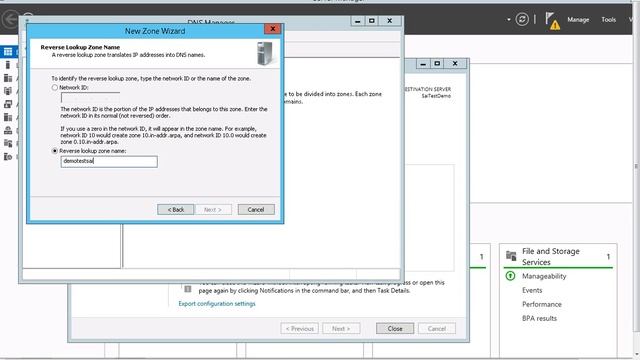Click New Zone Wizard title text
The image size is (640, 360).
(x=155, y=31)
